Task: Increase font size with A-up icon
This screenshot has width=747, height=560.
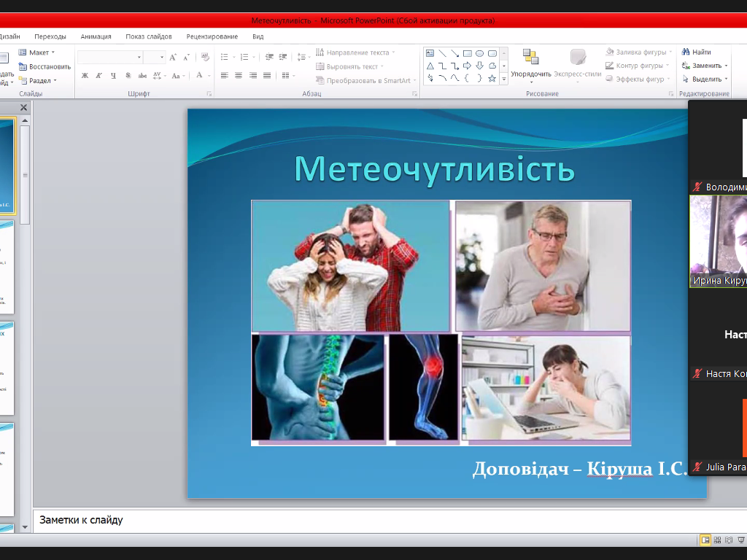Action: click(173, 58)
